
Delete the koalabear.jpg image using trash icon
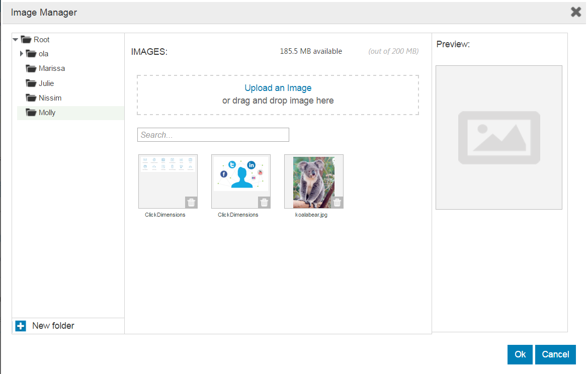coord(338,203)
